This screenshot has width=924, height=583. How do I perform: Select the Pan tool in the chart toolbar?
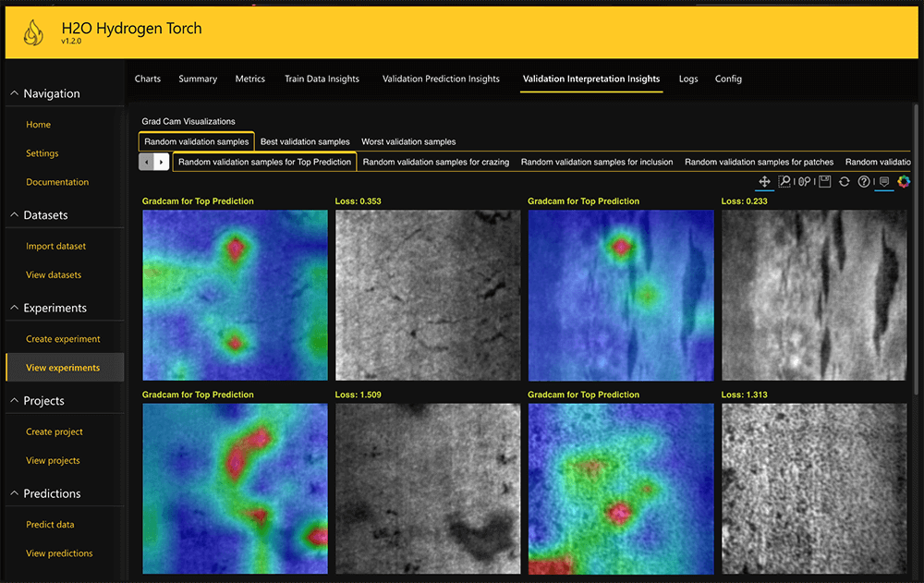click(x=764, y=181)
